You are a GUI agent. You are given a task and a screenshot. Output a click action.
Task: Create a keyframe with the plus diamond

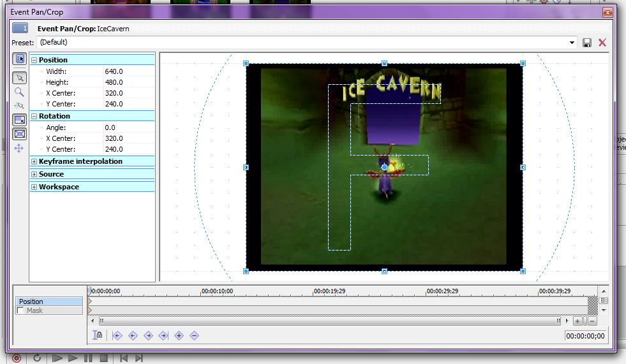point(179,336)
